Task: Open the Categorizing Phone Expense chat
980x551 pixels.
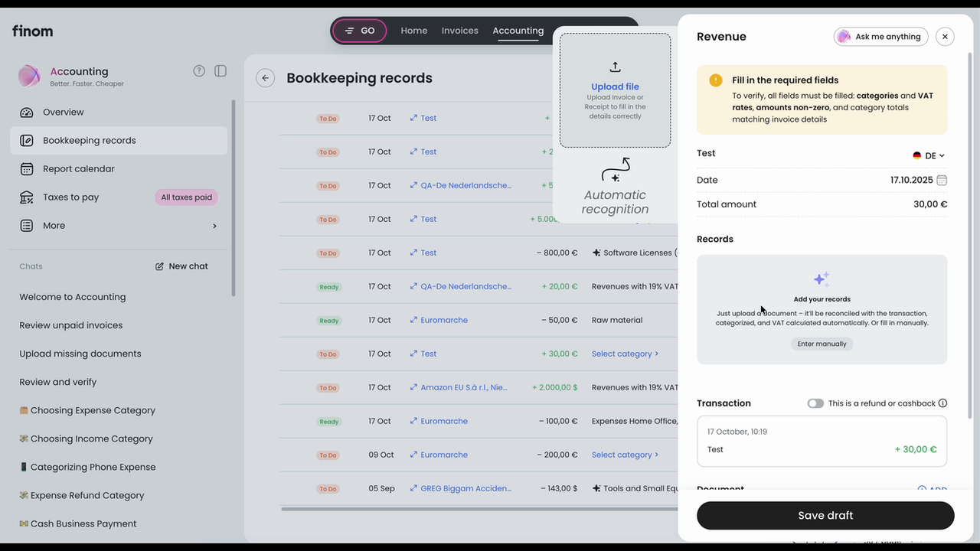Action: pyautogui.click(x=87, y=467)
